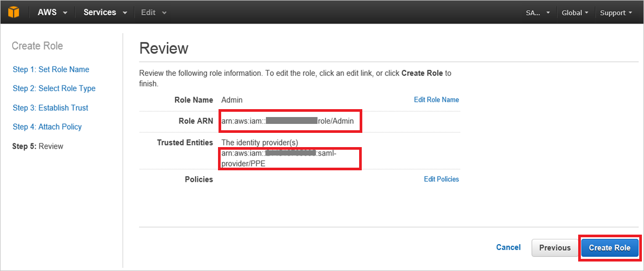This screenshot has height=271, width=644.
Task: Open the SA... account menu
Action: click(538, 13)
